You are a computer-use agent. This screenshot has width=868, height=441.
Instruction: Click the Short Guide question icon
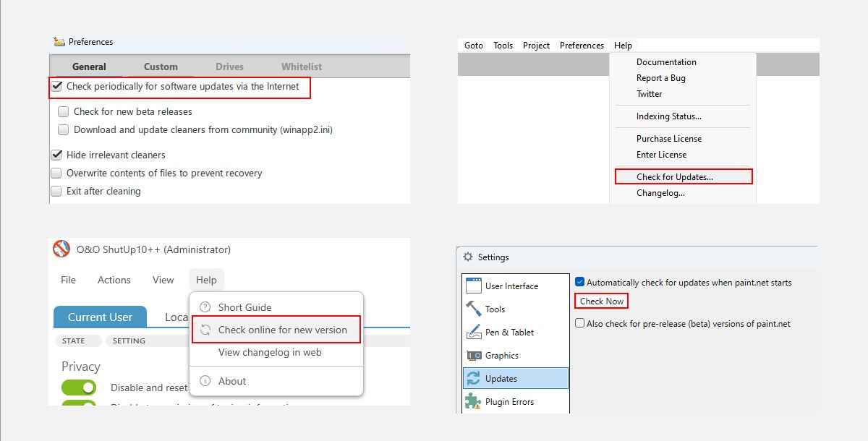tap(205, 307)
